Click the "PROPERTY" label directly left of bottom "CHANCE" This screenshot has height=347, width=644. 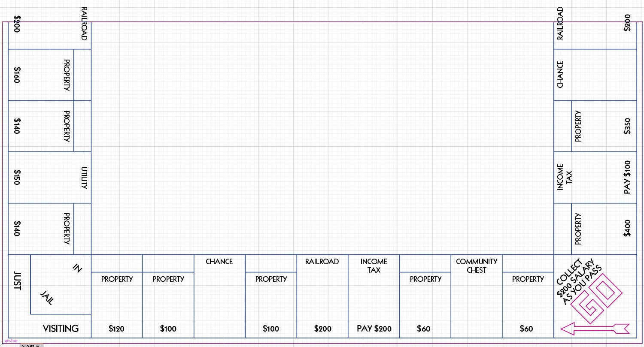tap(168, 279)
